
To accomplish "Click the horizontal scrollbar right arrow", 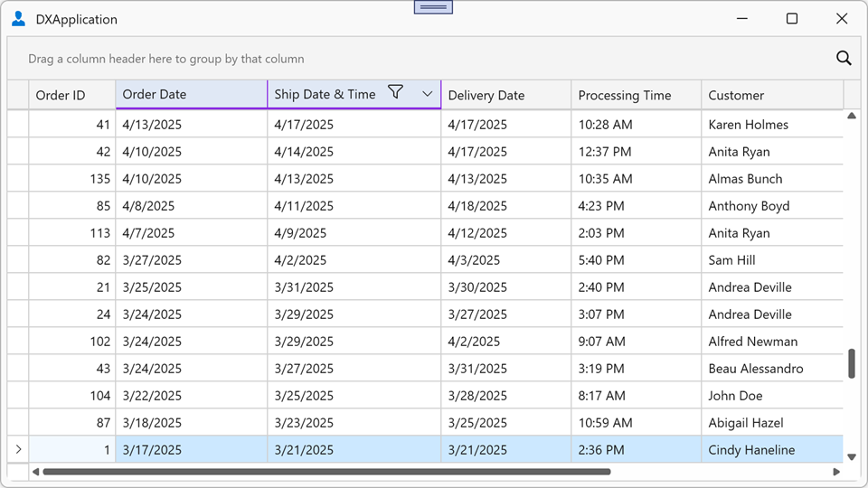I will pyautogui.click(x=836, y=472).
